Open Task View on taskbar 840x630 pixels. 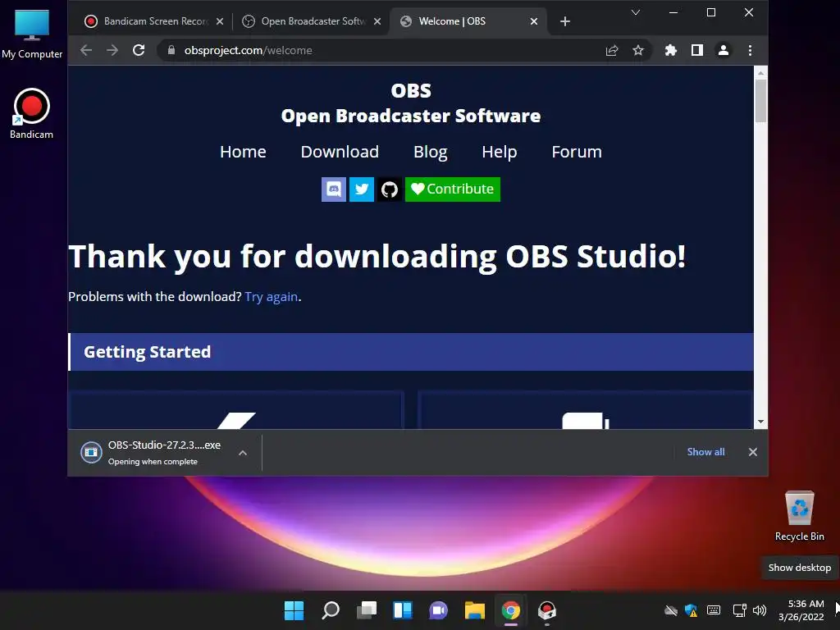click(367, 610)
